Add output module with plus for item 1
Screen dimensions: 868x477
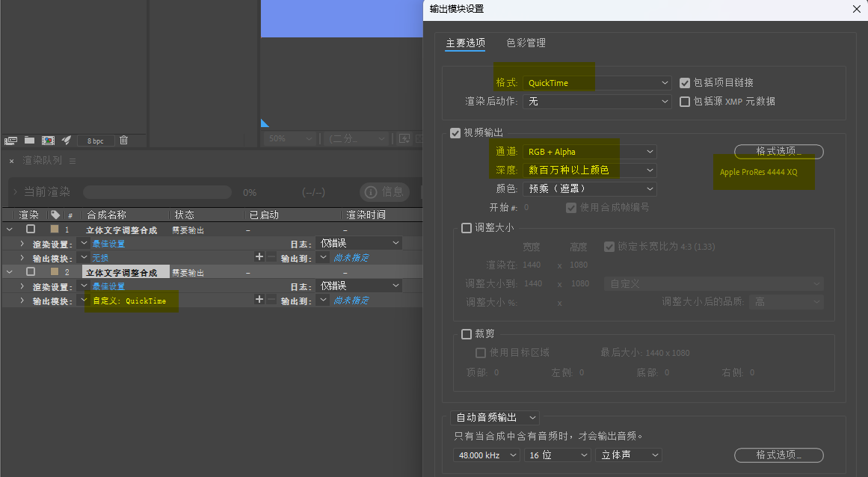coord(259,256)
